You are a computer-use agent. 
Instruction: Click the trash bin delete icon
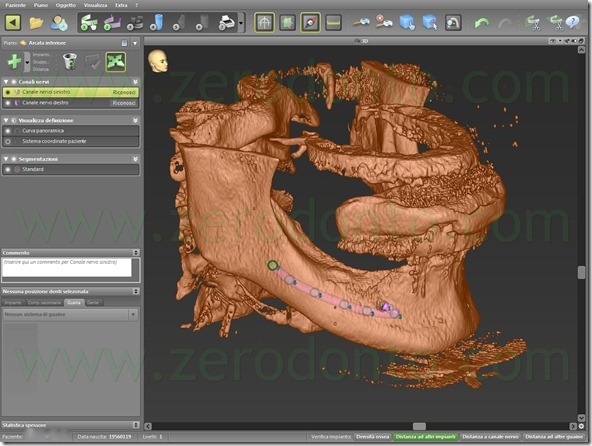70,61
